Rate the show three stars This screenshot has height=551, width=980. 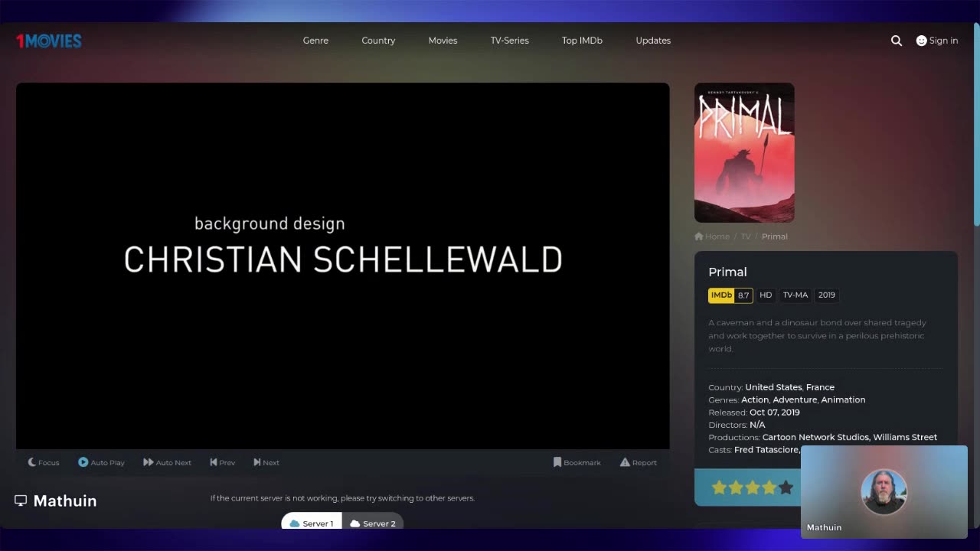click(x=753, y=487)
